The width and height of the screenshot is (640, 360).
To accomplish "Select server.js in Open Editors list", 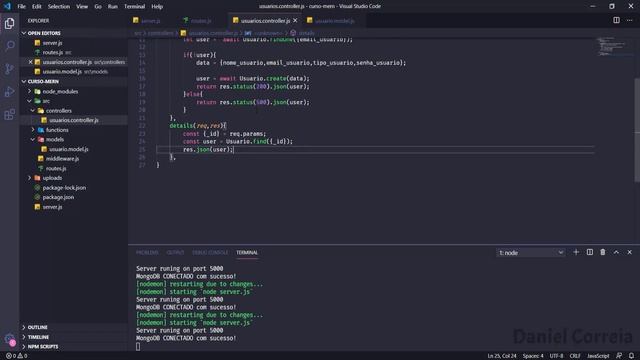I will click(53, 43).
